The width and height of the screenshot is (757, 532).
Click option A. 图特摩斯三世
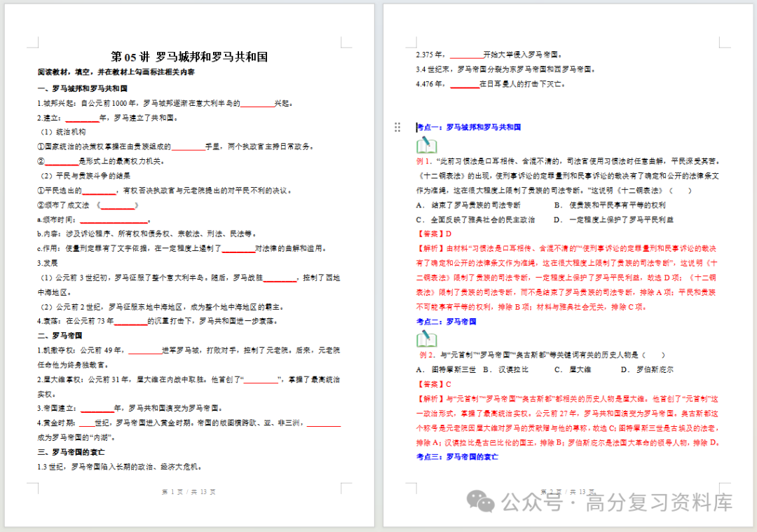(446, 370)
